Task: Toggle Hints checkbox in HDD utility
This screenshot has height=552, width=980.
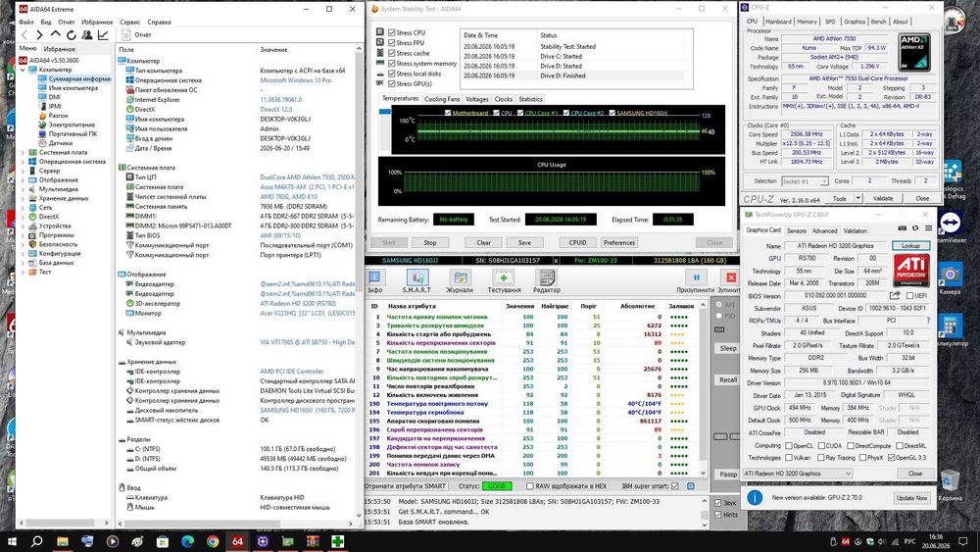Action: [717, 515]
